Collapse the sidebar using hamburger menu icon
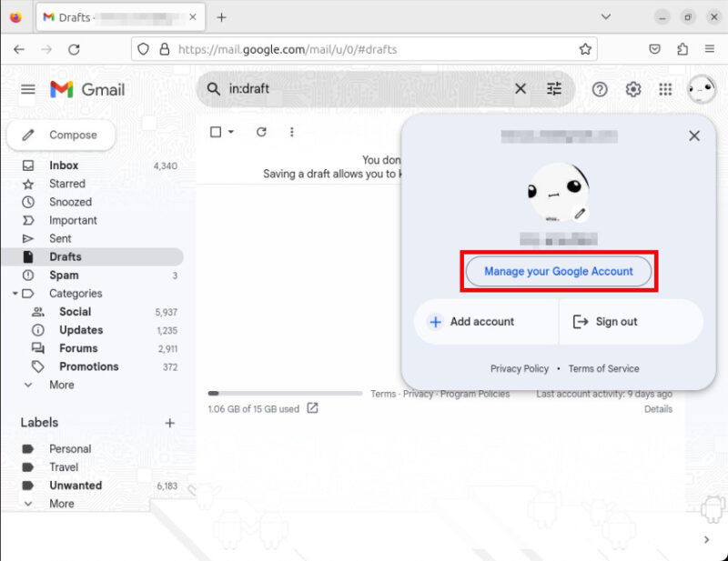Image resolution: width=728 pixels, height=561 pixels. pyautogui.click(x=27, y=89)
